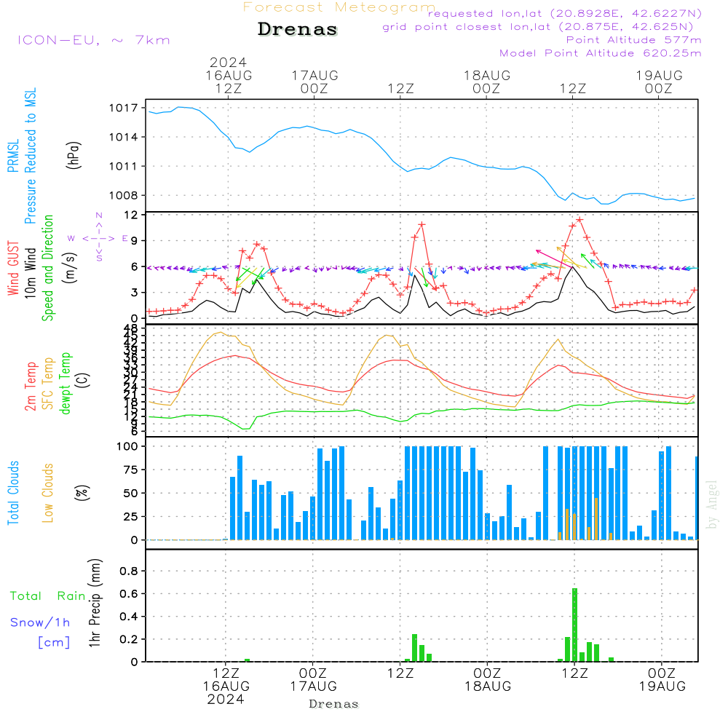
Task: Click the highest red gust peak on 18AUG
Action: (579, 220)
